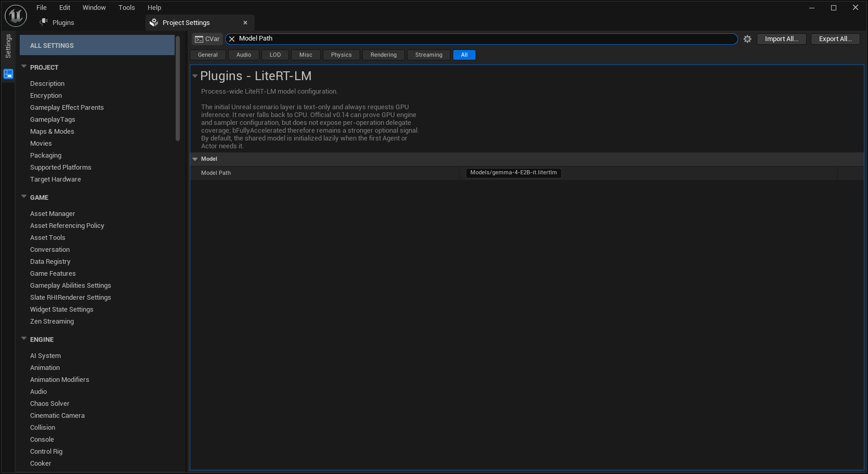868x474 pixels.
Task: Click the Plugins tab icon
Action: click(x=44, y=22)
